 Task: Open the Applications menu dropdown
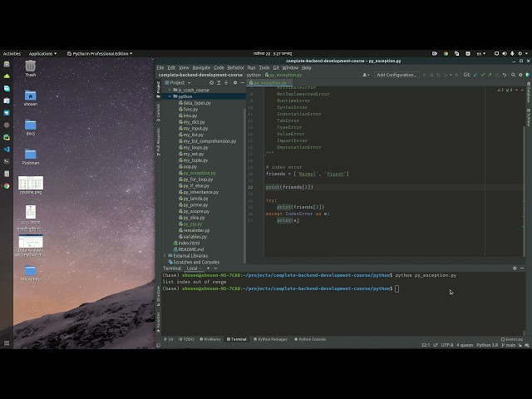(42, 53)
